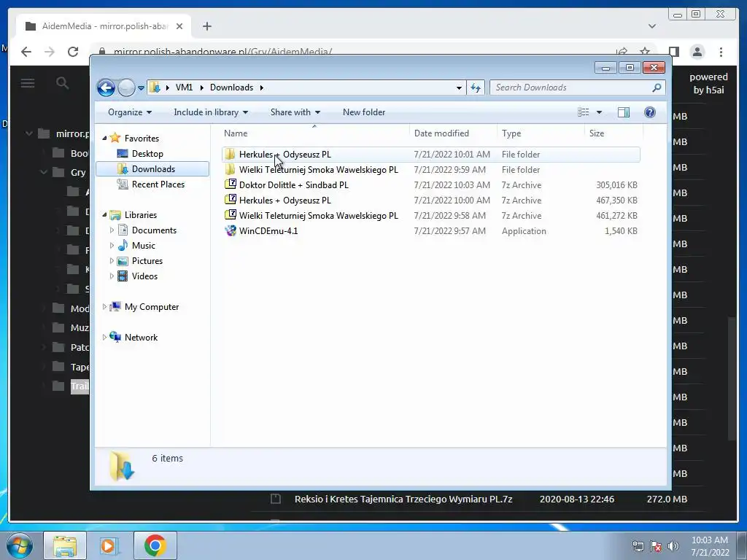Click the volume icon in system tray
The width and height of the screenshot is (747, 560).
(673, 546)
